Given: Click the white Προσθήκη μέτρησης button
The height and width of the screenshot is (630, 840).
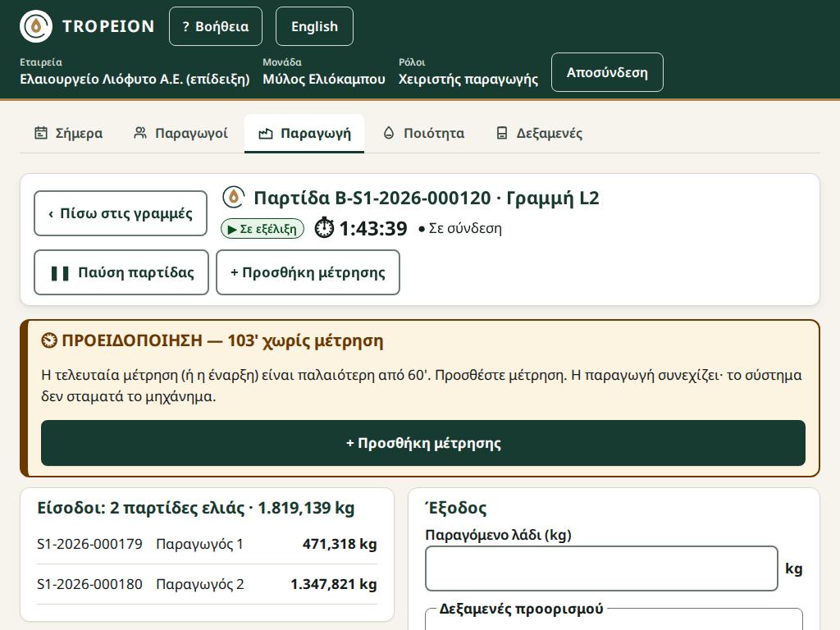Looking at the screenshot, I should (308, 272).
